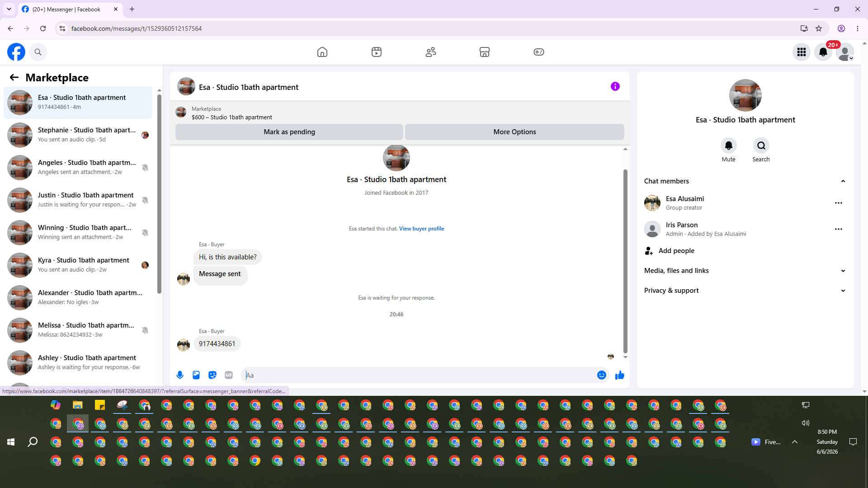
Task: Click the muted bell on Angeles chat
Action: 145,168
